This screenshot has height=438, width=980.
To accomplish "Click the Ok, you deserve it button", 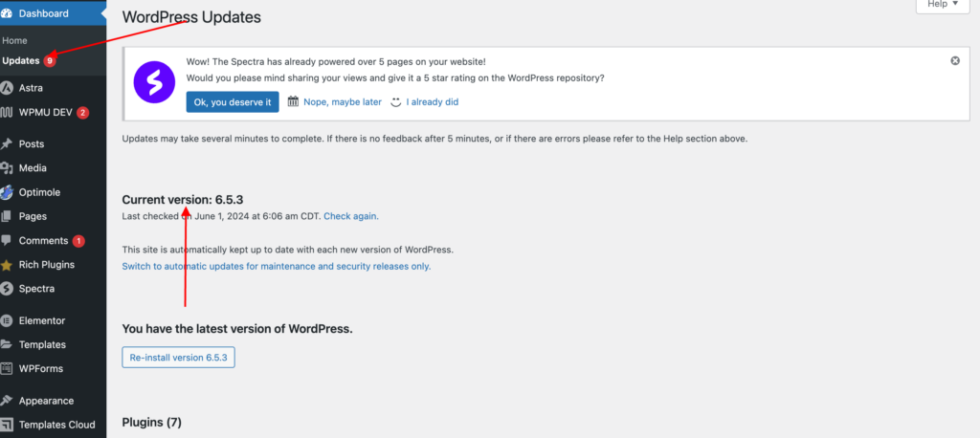I will click(233, 101).
